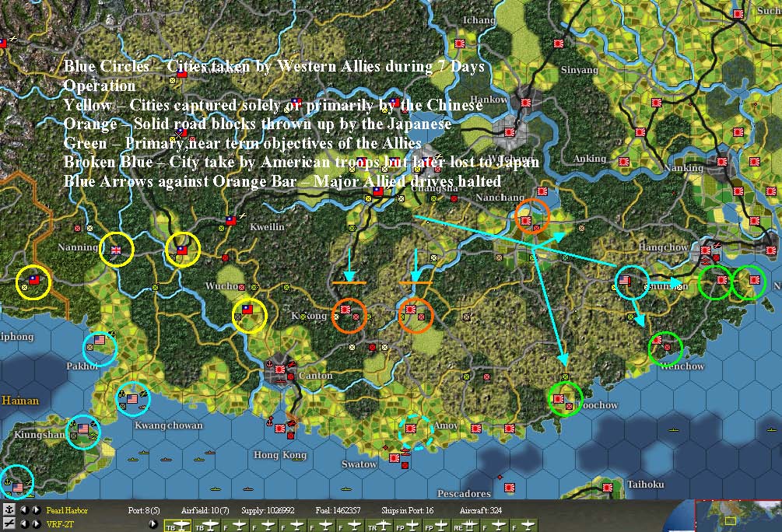
Task: Click the Japanese flag at Hong Kong
Action: coord(280,429)
